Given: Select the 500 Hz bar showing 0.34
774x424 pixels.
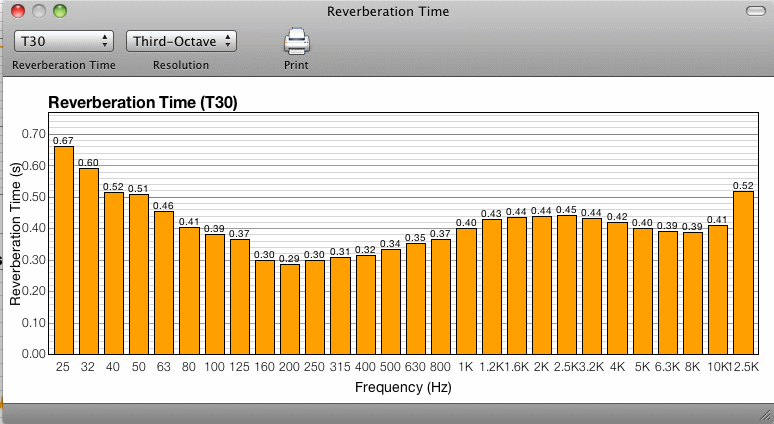Looking at the screenshot, I should pos(391,301).
